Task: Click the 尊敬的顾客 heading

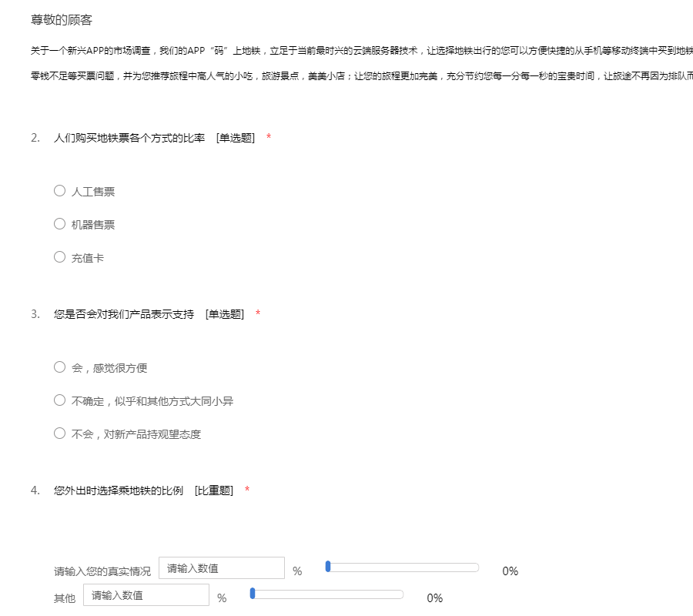Action: click(x=62, y=20)
